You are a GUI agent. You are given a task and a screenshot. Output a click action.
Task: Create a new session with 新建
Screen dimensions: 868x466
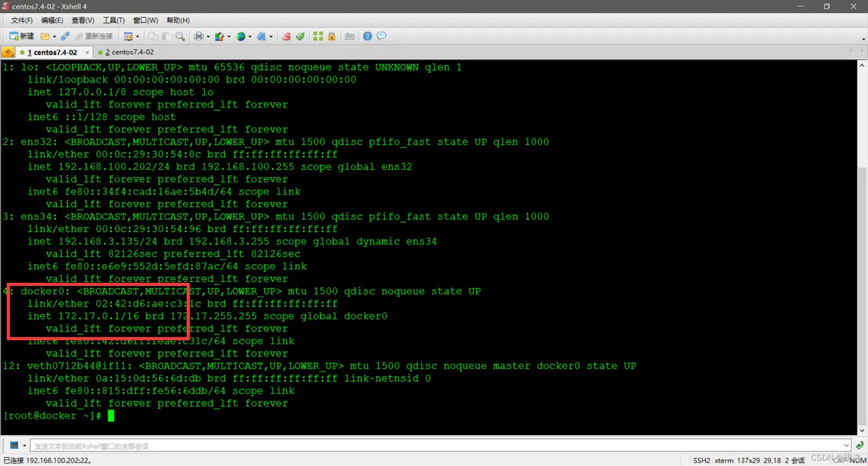[22, 36]
